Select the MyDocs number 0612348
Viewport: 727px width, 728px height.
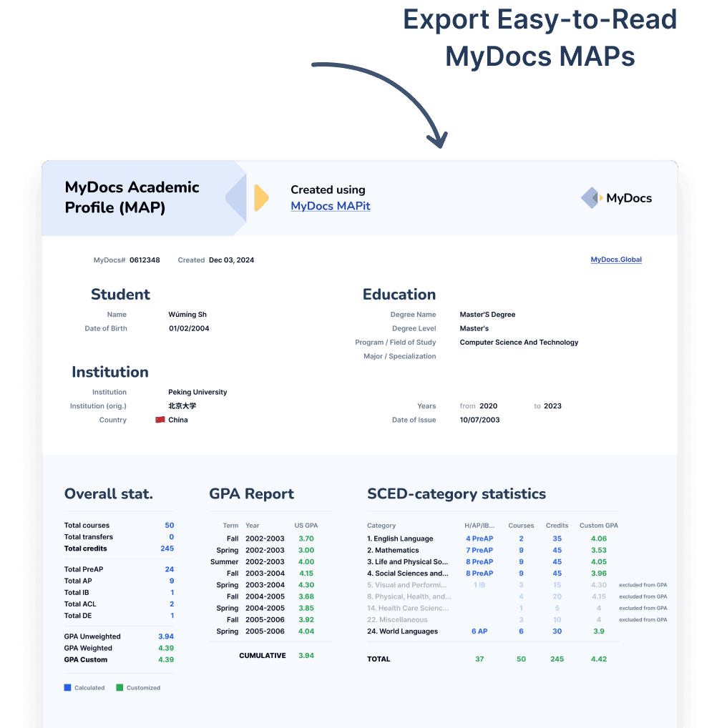145,260
